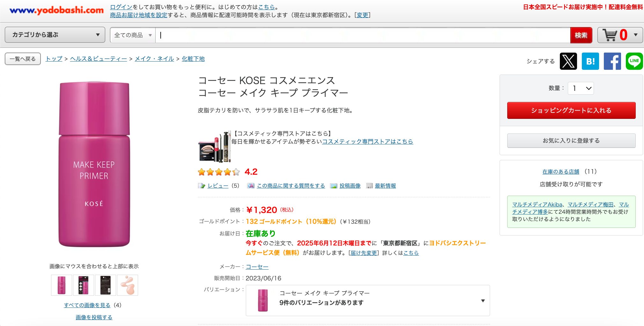This screenshot has height=326, width=644.
Task: Open the 投稿画像 link
Action: [x=350, y=186]
